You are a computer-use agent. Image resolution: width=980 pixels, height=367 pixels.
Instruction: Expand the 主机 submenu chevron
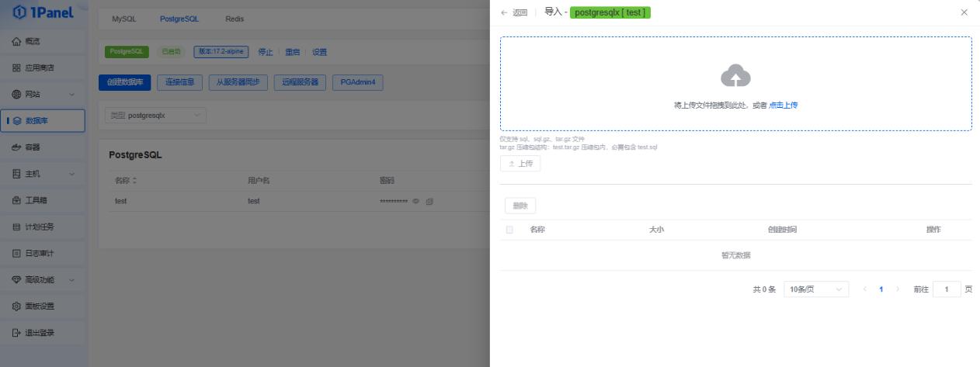click(x=72, y=173)
